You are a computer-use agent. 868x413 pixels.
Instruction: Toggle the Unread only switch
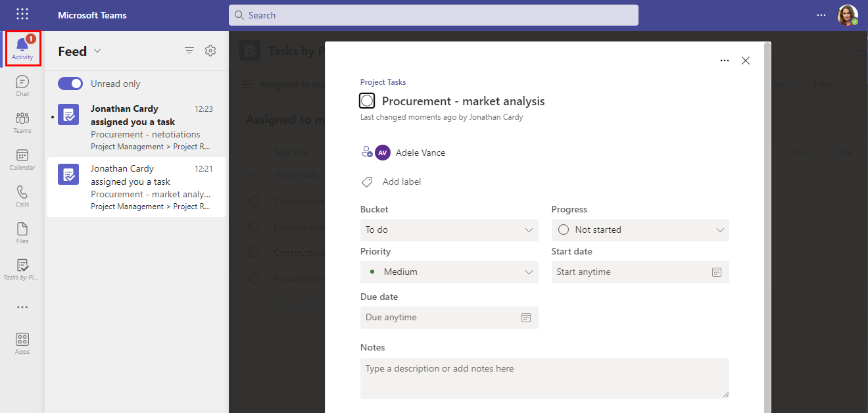tap(70, 84)
